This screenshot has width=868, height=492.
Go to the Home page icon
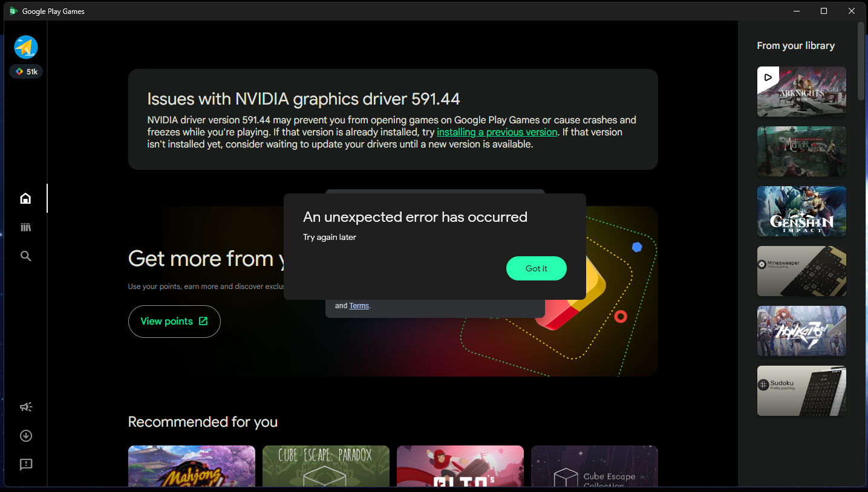pos(25,198)
